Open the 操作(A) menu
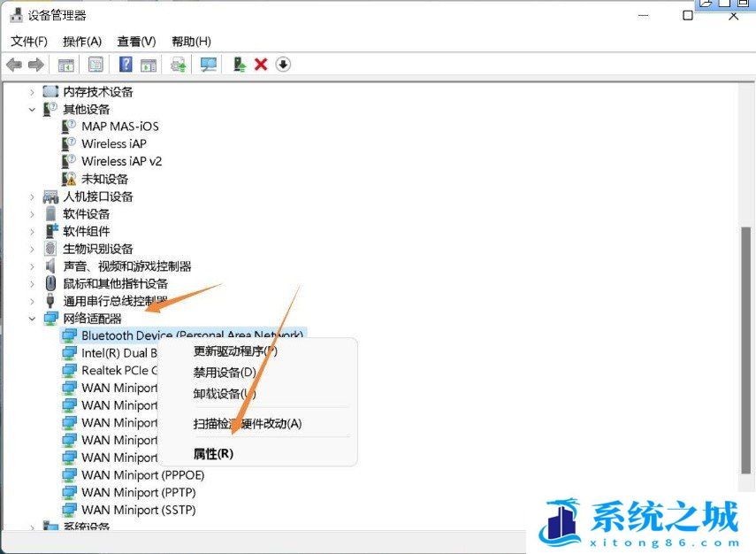756x554 pixels. [82, 42]
